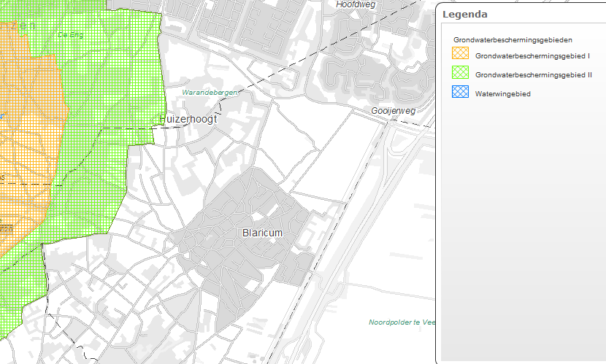
Task: Select the Grondwaterbeschermingsgebied II legend text
Action: (x=533, y=74)
